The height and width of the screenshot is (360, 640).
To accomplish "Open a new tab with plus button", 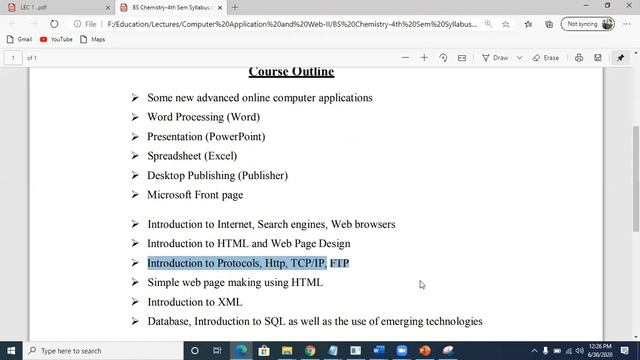I will click(235, 7).
